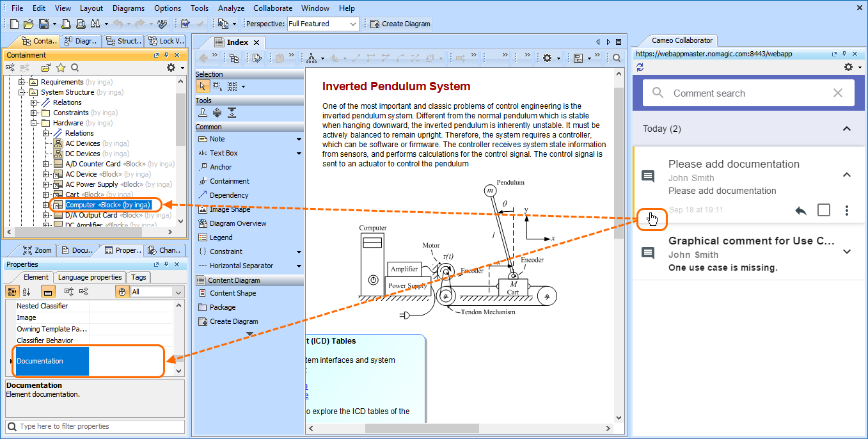The height and width of the screenshot is (439, 868).
Task: Click the favorites star in the Containment toolbar
Action: [61, 68]
